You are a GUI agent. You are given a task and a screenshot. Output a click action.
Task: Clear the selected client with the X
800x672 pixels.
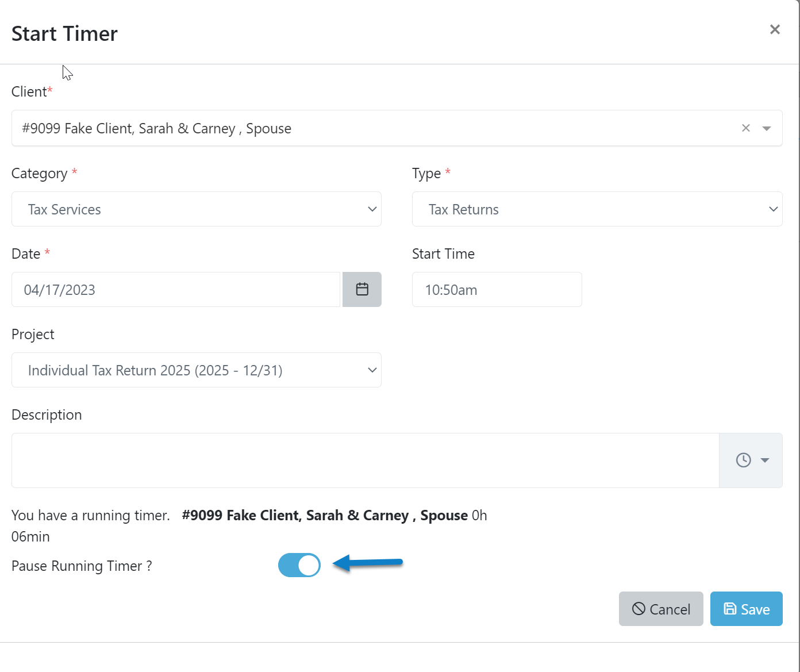pos(745,128)
